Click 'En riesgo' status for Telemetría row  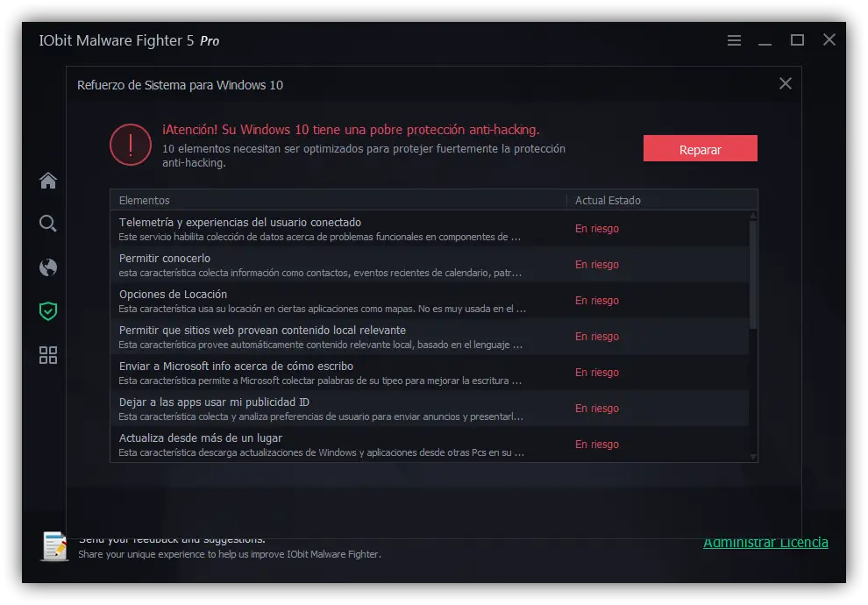(x=597, y=229)
